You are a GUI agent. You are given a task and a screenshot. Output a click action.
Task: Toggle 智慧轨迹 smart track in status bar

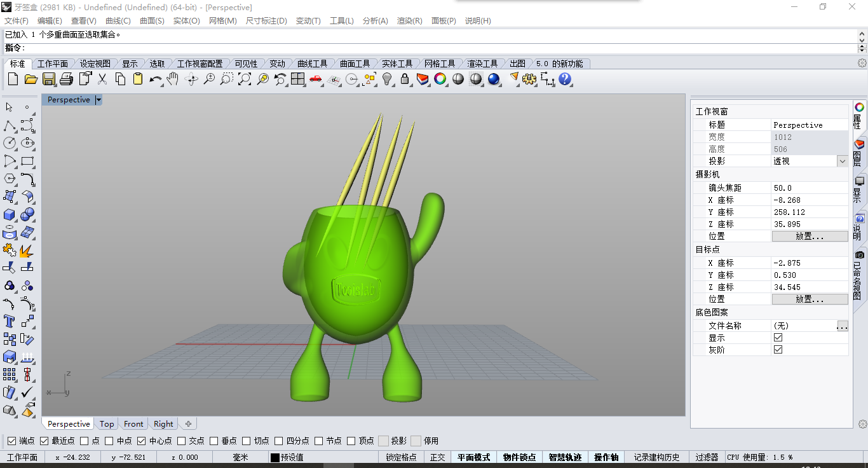pos(565,457)
